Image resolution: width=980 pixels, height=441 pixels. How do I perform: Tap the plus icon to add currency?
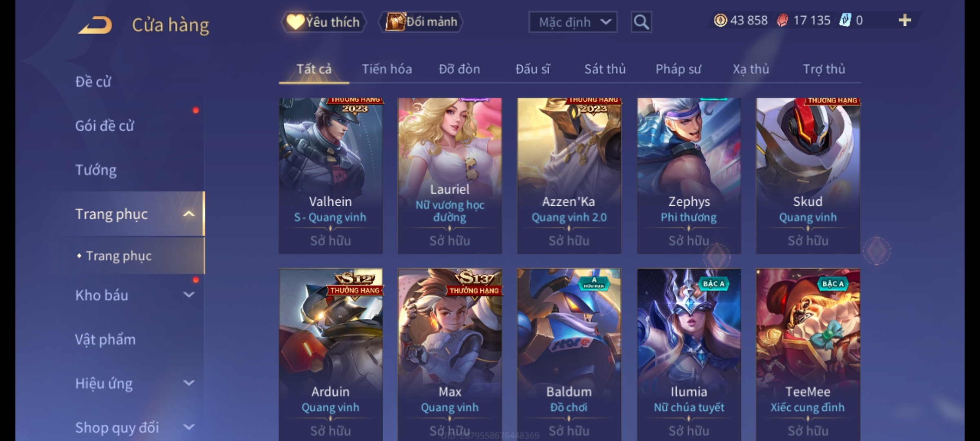pyautogui.click(x=905, y=20)
